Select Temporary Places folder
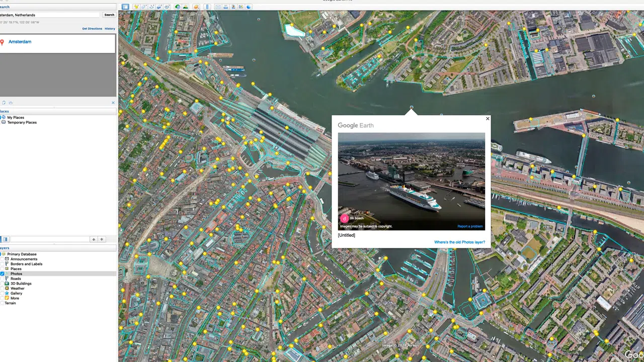Screen dimensions: 644x362 point(22,123)
